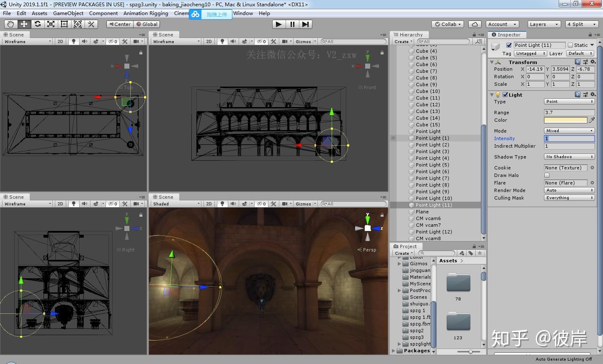
Task: Open the GameObject menu
Action: click(68, 13)
